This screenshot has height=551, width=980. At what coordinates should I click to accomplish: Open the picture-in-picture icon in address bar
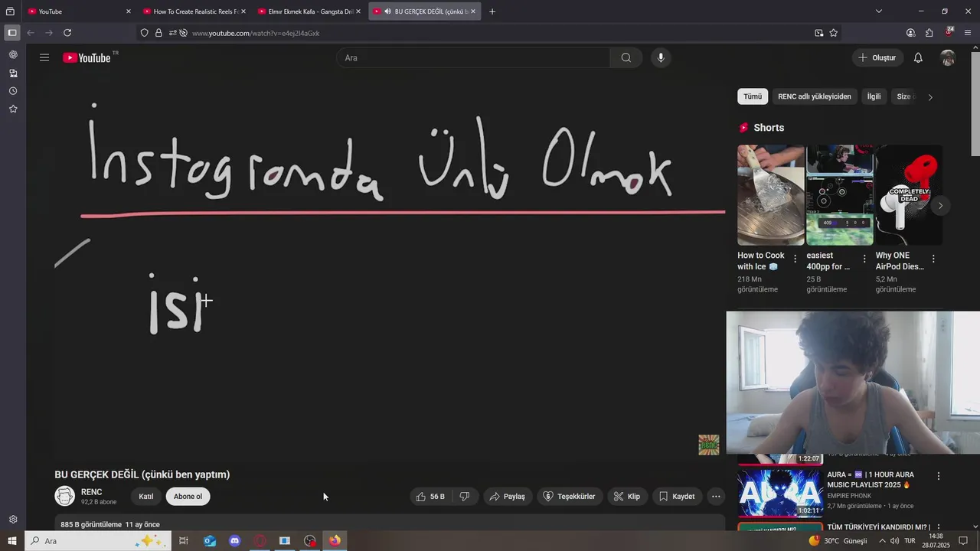click(x=819, y=33)
